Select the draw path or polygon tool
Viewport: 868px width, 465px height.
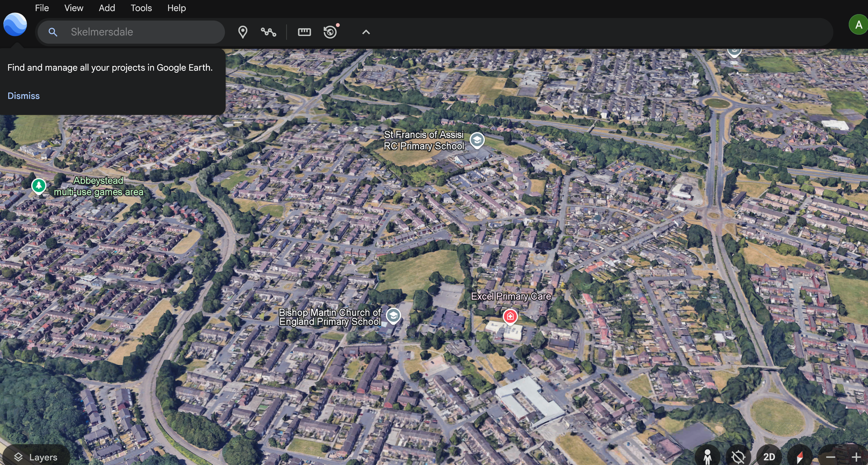[268, 32]
